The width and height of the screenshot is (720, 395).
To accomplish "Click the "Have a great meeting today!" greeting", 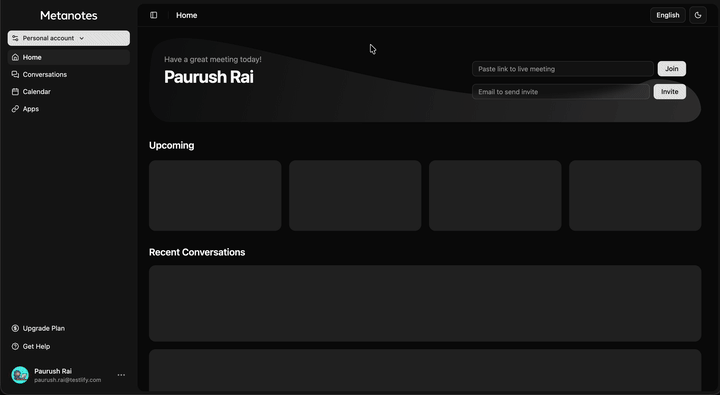I will (213, 59).
